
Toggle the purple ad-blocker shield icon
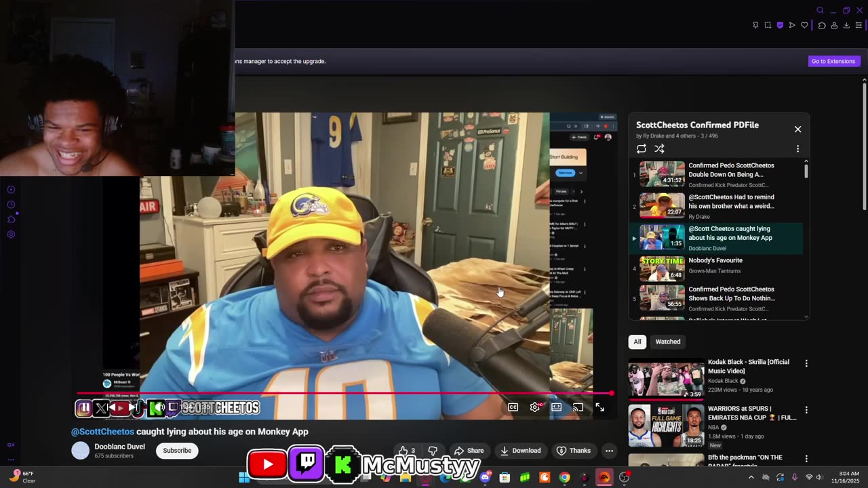780,25
